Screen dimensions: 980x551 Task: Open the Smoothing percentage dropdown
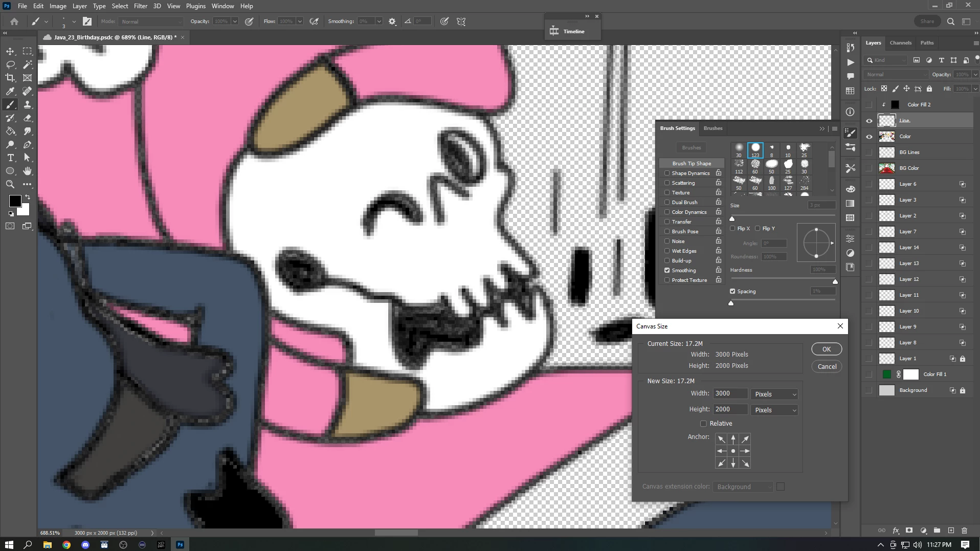pyautogui.click(x=379, y=21)
